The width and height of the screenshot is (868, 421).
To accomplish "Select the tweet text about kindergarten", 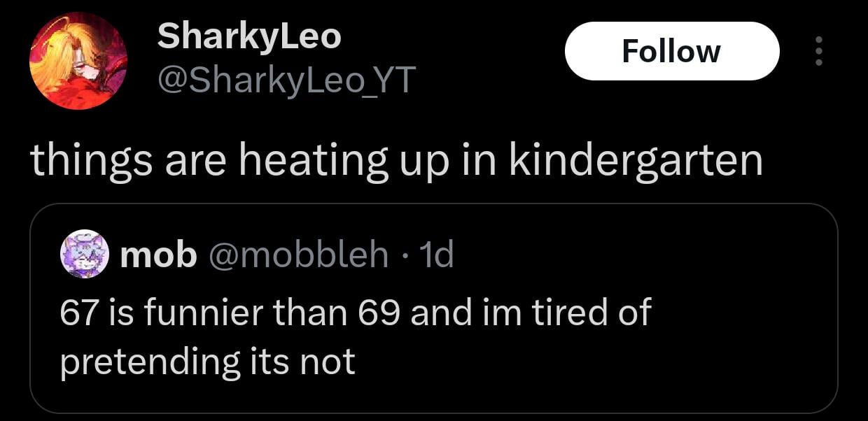I will [395, 161].
